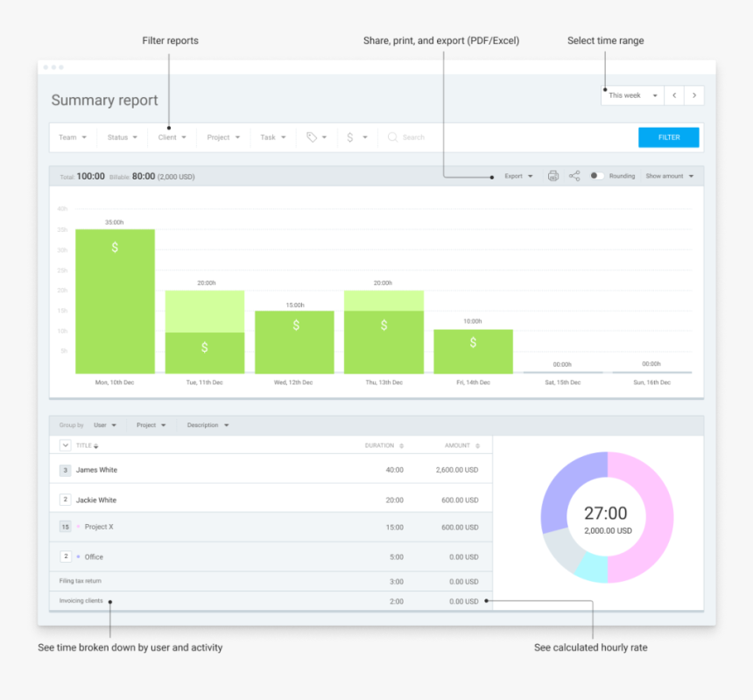
Task: Open the Team filter menu
Action: (x=73, y=137)
